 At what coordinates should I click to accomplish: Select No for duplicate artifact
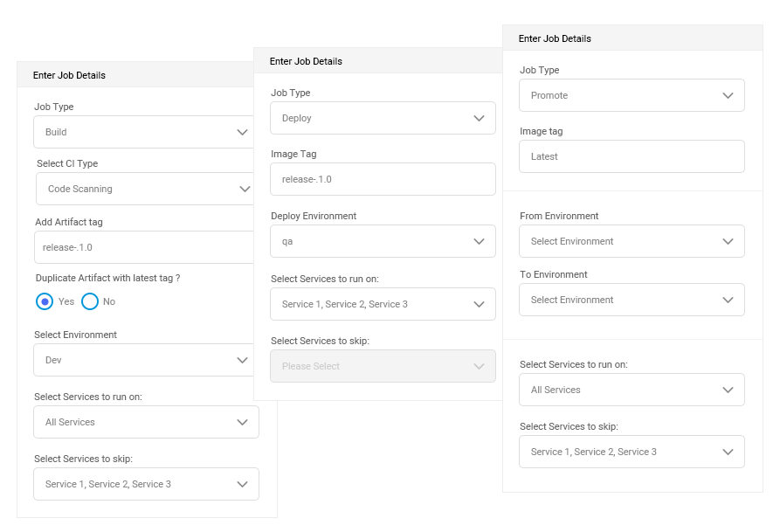tap(90, 301)
